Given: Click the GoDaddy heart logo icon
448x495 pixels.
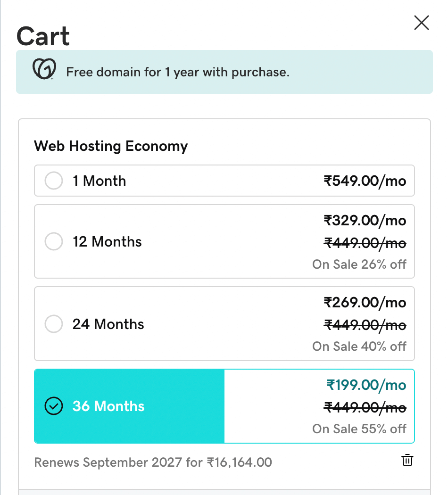Looking at the screenshot, I should (44, 69).
